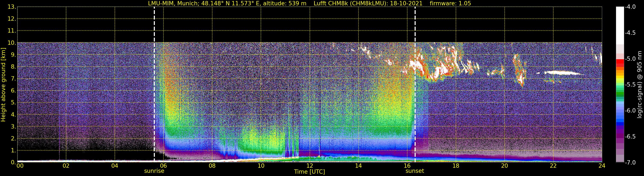
Task: Click the 'Lufft CHM8k (CHM8kLMU): 18-10-2021' title text
Action: click(x=368, y=3)
